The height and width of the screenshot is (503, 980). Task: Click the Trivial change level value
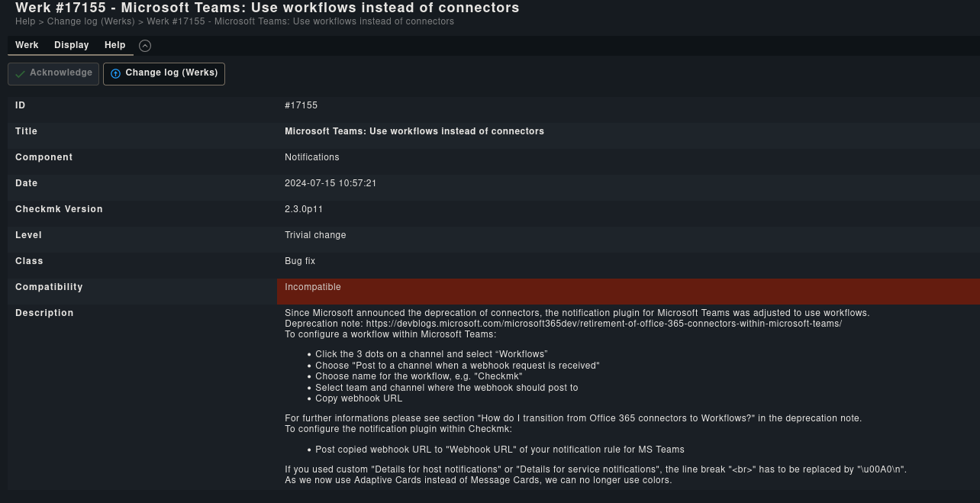tap(315, 235)
